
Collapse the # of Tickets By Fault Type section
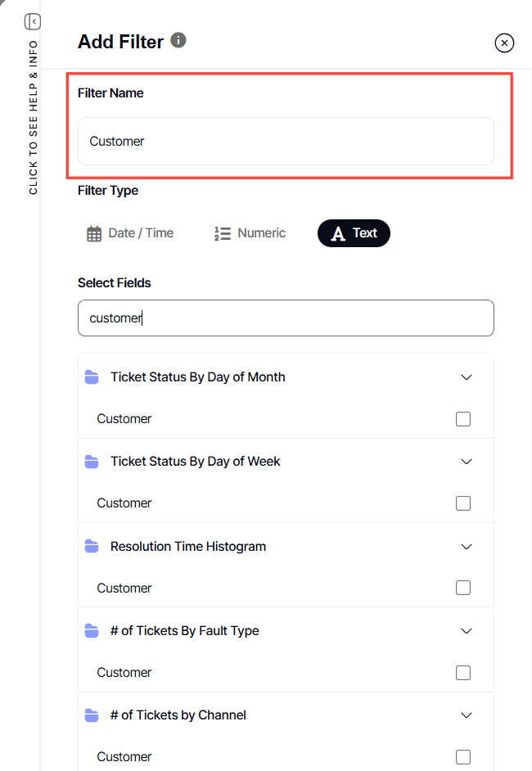pos(466,631)
